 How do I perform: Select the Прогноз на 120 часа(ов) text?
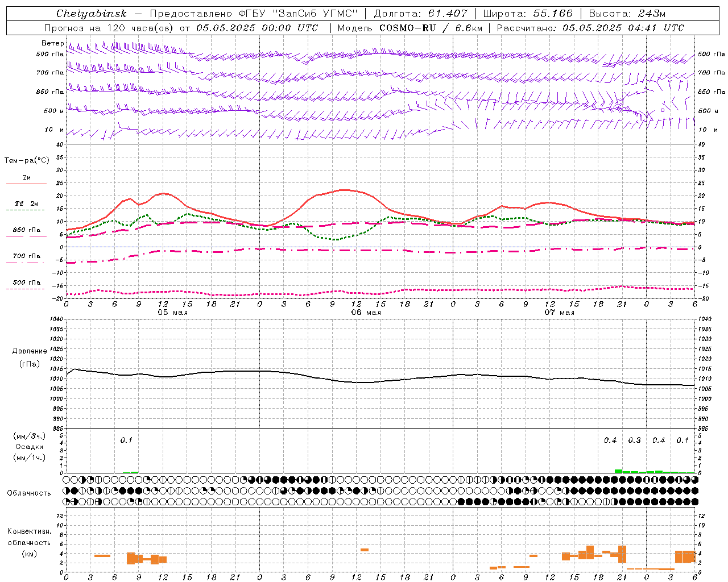[110, 28]
